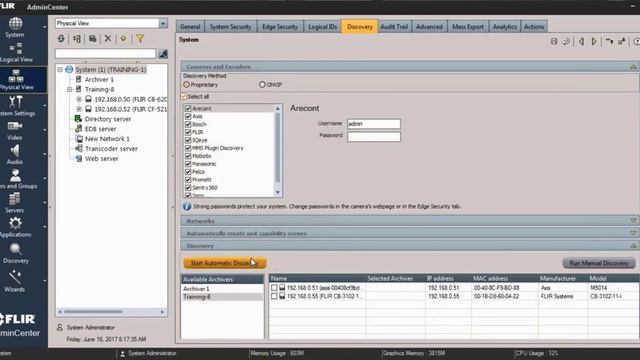640x360 pixels.
Task: Click the save icon in System header
Action: click(x=554, y=41)
